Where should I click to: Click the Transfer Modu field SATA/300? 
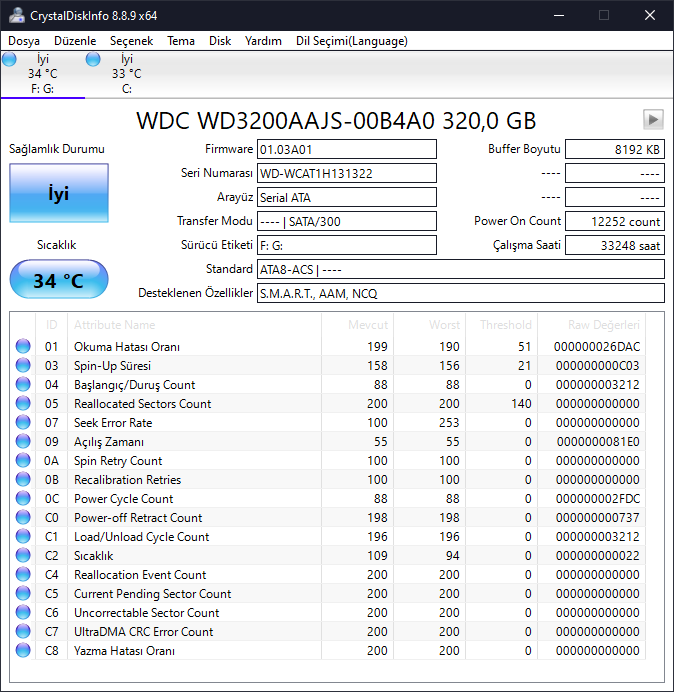(347, 221)
